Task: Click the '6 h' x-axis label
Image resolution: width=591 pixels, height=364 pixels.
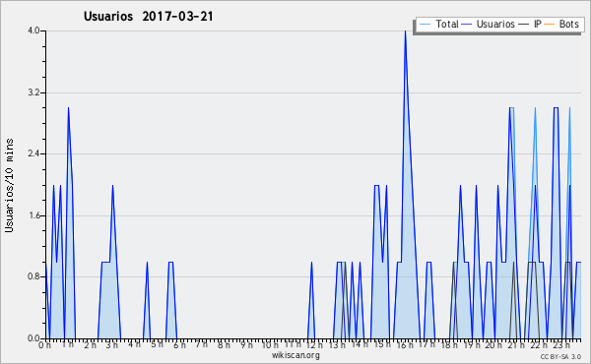Action: [179, 345]
